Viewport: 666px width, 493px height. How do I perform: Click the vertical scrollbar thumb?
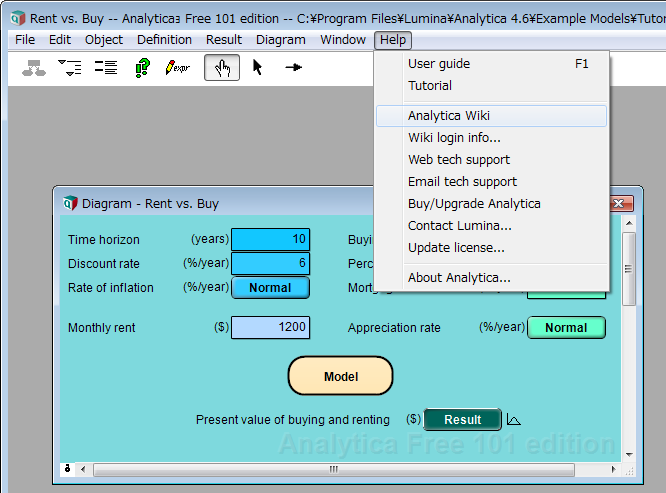point(629,269)
